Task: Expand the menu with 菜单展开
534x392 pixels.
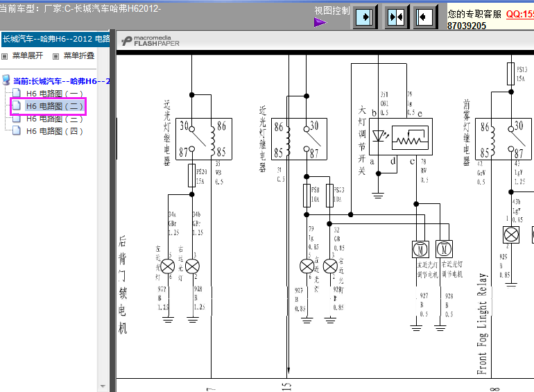Action: coord(28,56)
